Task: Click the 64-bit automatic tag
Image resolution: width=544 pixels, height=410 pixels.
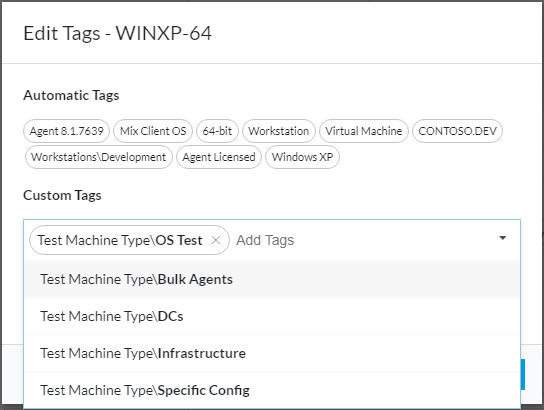Action: point(217,131)
